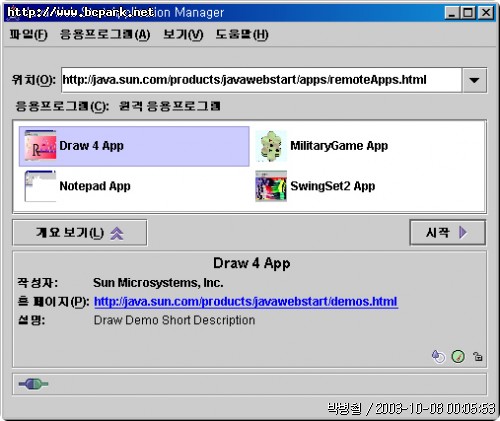Click the Notepad App list label
Viewport: 500px width, 421px height.
[95, 186]
